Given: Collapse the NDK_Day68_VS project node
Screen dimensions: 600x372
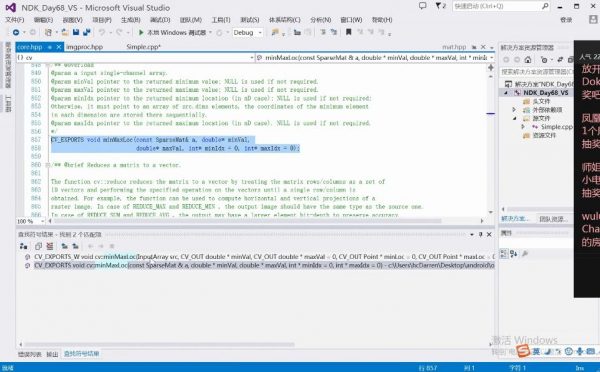Looking at the screenshot, I should click(x=506, y=93).
